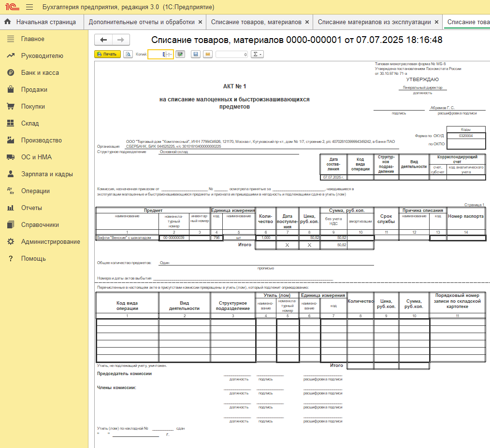Screen dimensions: 490x448
Task: Click the 'Члены комиссии:' label
Action: 116,388
